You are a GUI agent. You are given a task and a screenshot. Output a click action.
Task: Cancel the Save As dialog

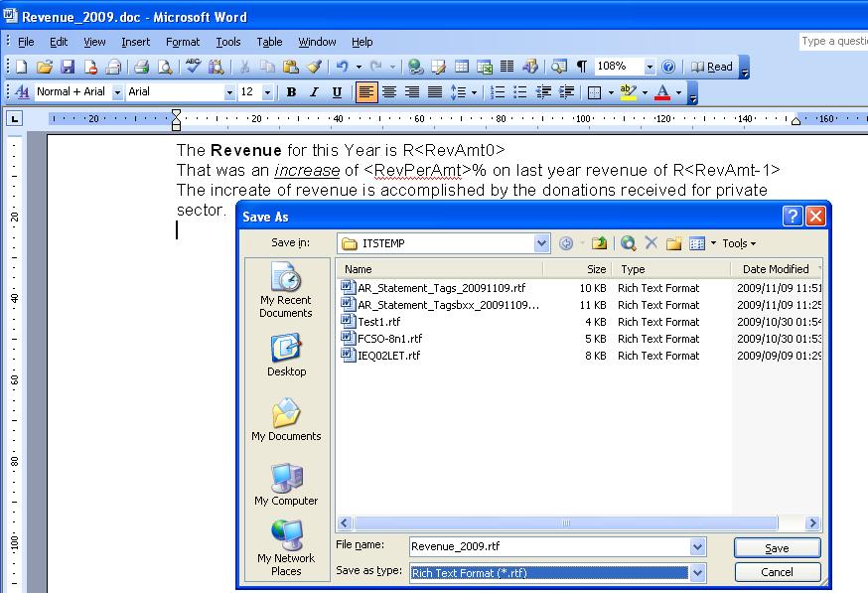coord(778,572)
